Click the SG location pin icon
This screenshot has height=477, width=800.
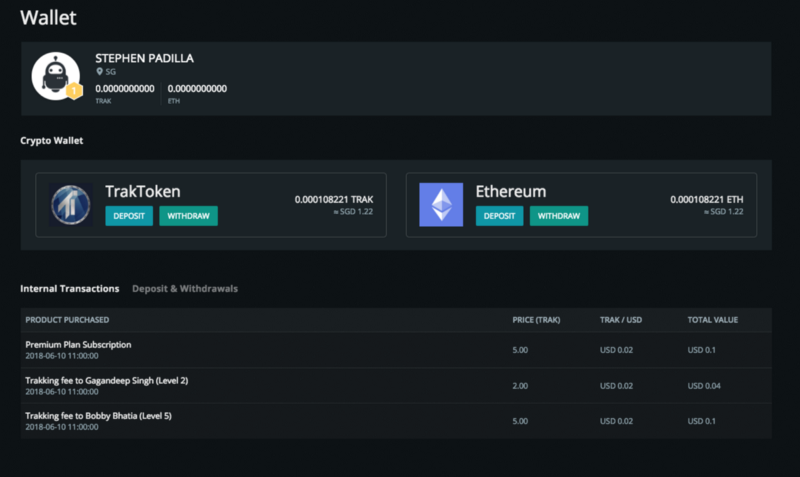coord(99,71)
